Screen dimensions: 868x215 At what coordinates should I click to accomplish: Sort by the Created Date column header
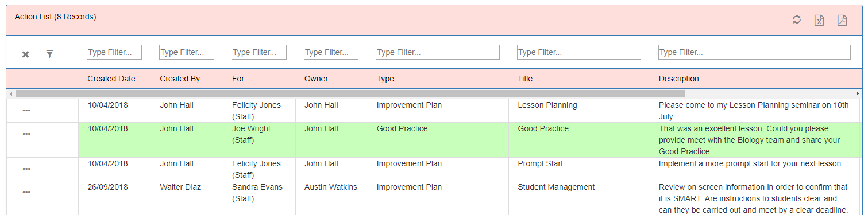click(x=111, y=79)
